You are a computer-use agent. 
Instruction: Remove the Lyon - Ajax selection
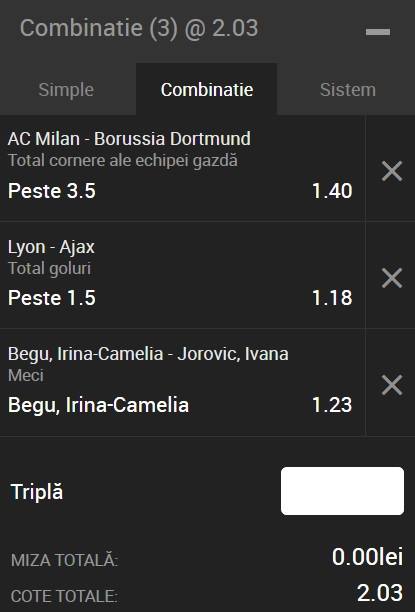click(392, 278)
